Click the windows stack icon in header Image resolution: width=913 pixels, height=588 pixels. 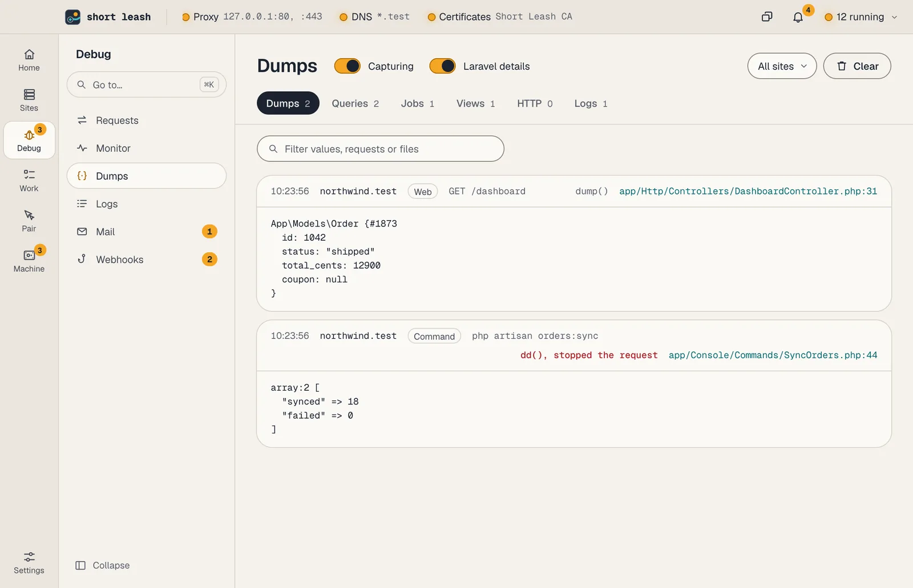point(767,17)
